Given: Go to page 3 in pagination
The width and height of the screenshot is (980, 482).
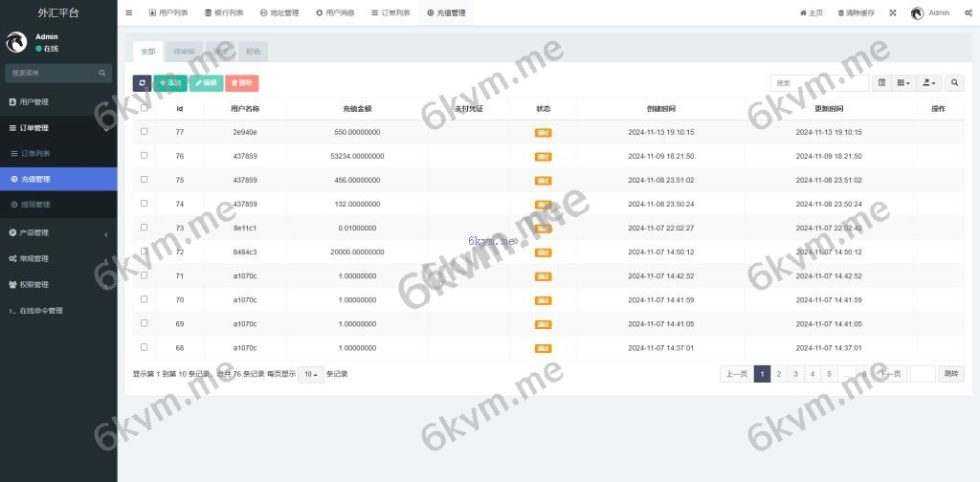Looking at the screenshot, I should 794,374.
